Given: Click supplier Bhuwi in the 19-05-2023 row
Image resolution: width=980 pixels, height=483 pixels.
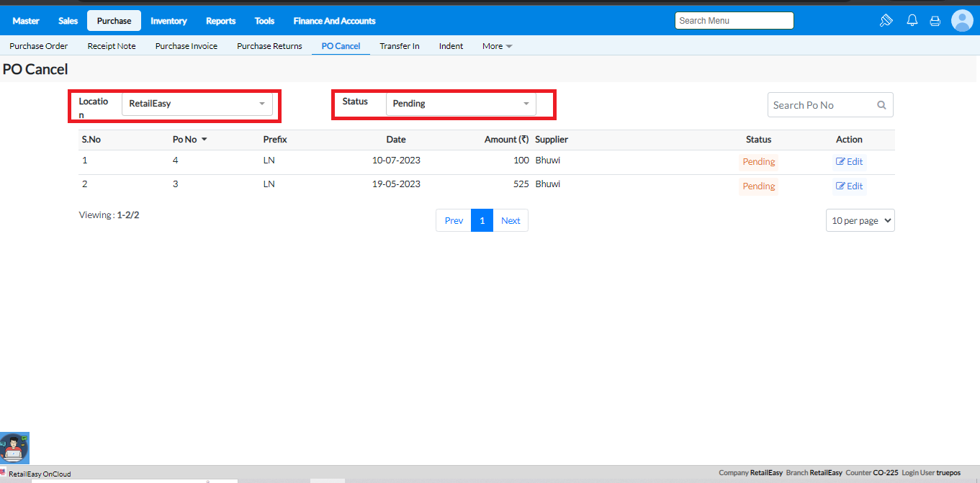Looking at the screenshot, I should [x=547, y=184].
